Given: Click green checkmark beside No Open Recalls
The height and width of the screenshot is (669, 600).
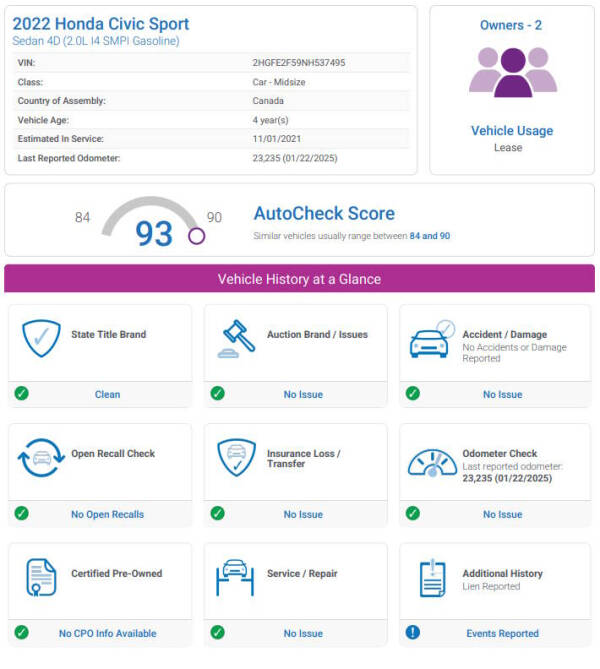Looking at the screenshot, I should point(22,513).
